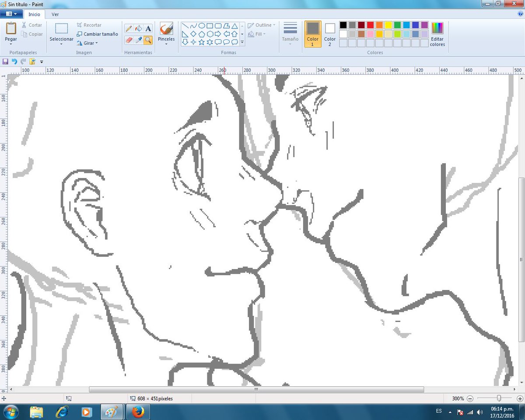
Task: Choose the diamond shape
Action: click(193, 34)
